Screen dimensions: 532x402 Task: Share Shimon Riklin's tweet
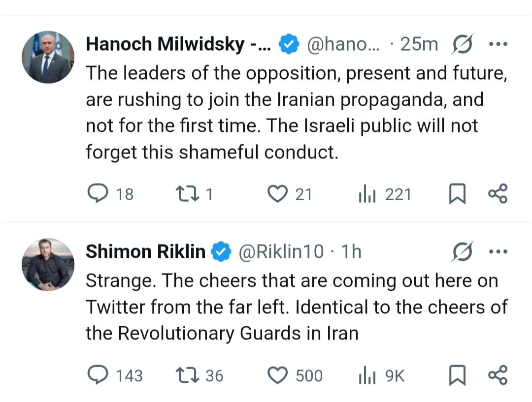tap(498, 376)
